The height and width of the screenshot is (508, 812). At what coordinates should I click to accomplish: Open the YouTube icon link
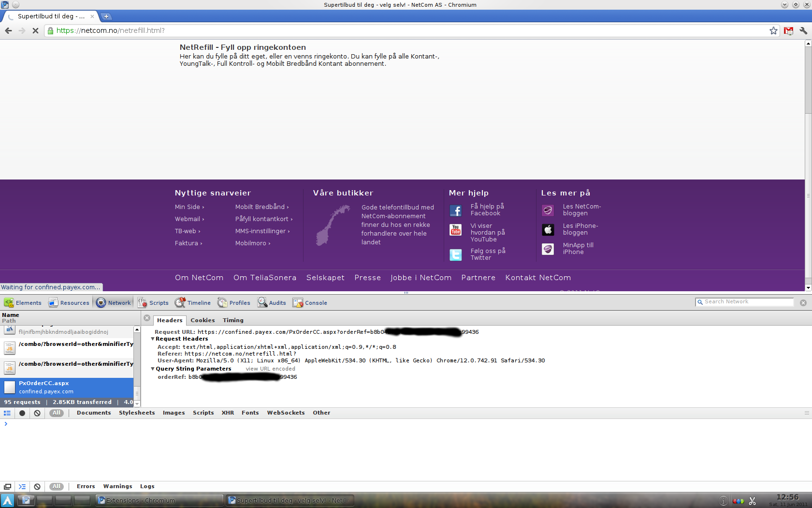coord(455,230)
